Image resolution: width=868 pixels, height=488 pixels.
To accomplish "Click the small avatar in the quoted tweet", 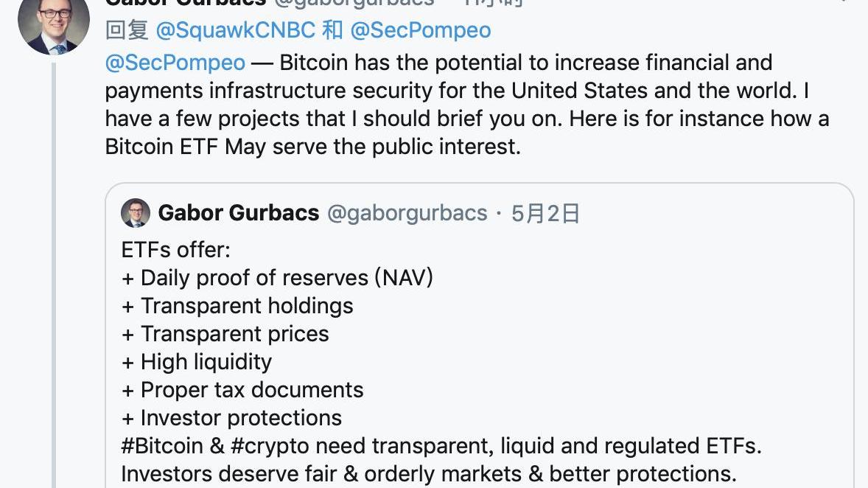I will [x=136, y=213].
